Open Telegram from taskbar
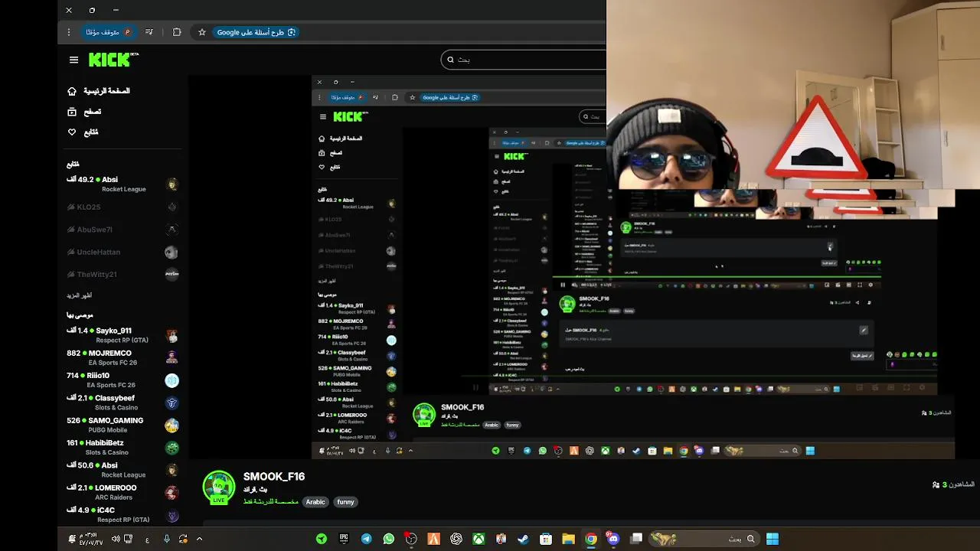The height and width of the screenshot is (551, 980). point(367,539)
